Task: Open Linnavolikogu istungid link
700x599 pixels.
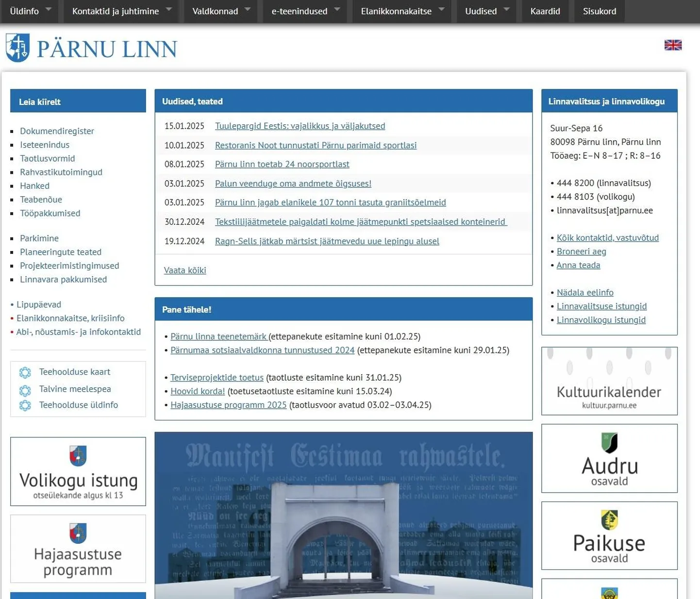Action: tap(601, 320)
